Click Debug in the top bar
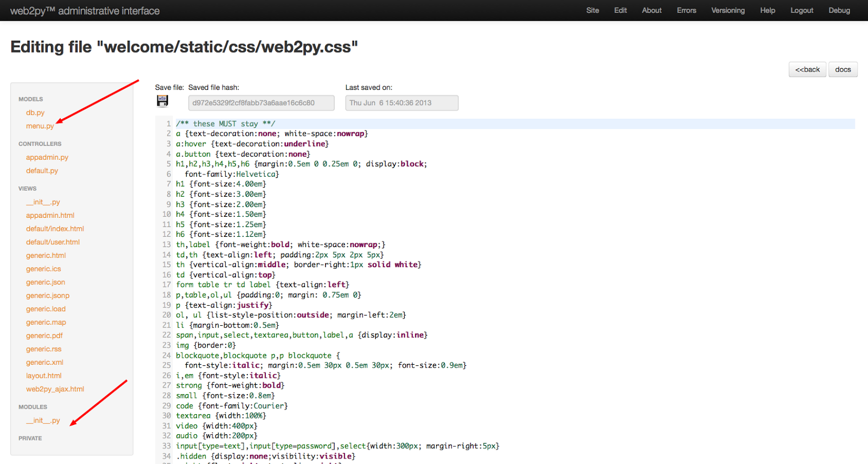 [x=839, y=10]
